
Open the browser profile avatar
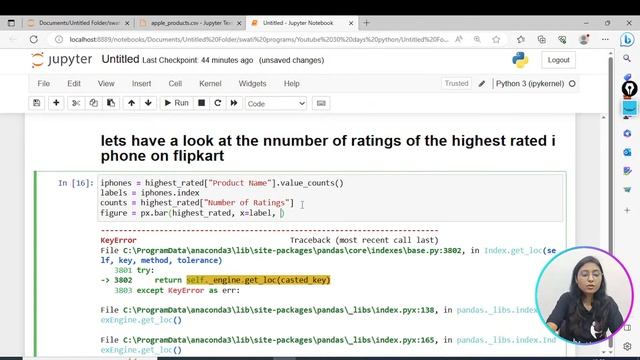584,40
